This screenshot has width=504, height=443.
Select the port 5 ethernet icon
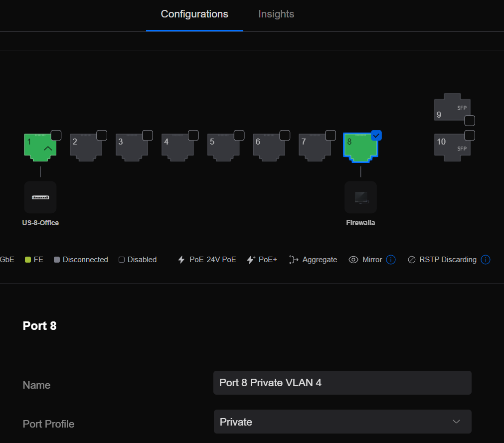click(223, 148)
